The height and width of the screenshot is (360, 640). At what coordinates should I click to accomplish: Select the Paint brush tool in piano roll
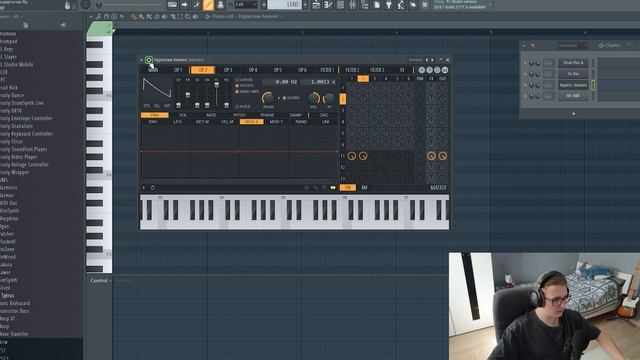point(141,17)
